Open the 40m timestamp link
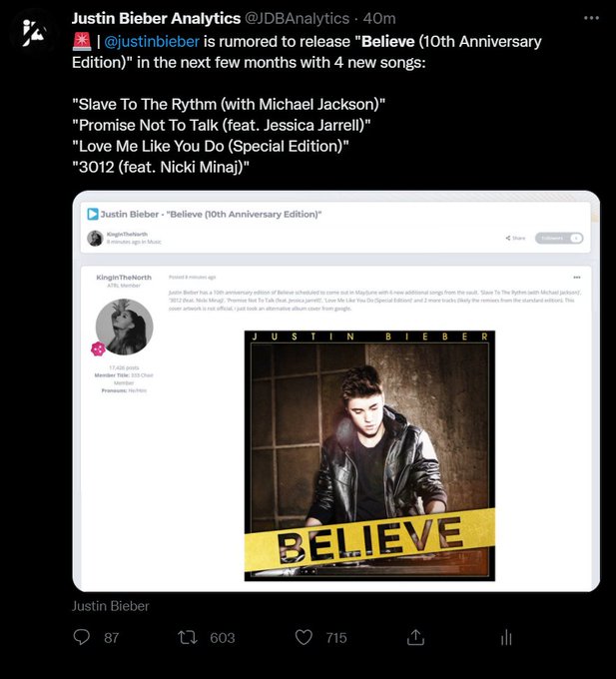Screen dimensions: 616x679 (379, 19)
